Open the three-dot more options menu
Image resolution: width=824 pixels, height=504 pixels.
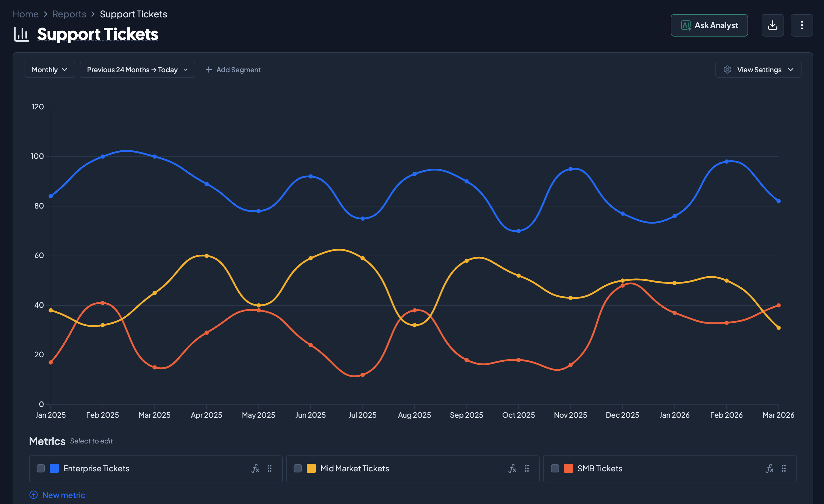tap(801, 25)
